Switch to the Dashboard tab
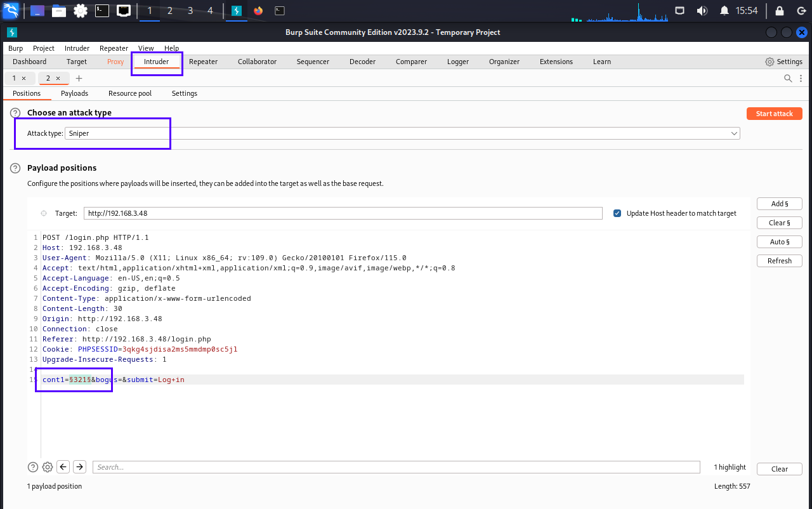The width and height of the screenshot is (812, 509). pyautogui.click(x=30, y=62)
